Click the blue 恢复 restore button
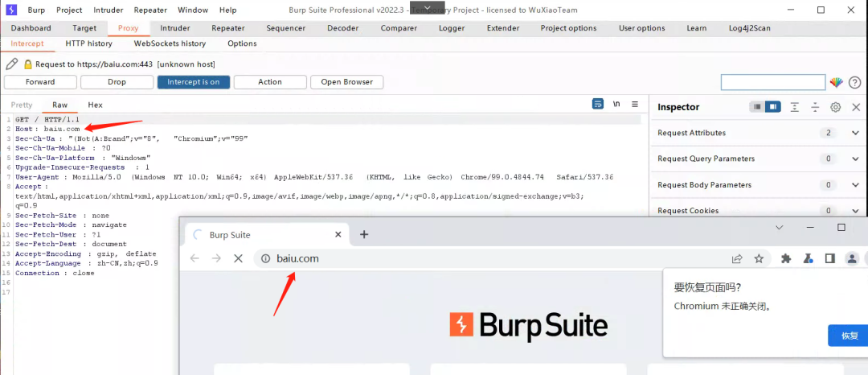Viewport: 868px width, 375px height. pyautogui.click(x=850, y=336)
